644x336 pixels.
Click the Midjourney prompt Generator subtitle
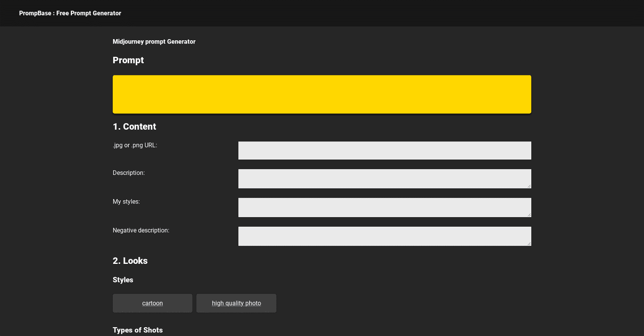tap(154, 41)
